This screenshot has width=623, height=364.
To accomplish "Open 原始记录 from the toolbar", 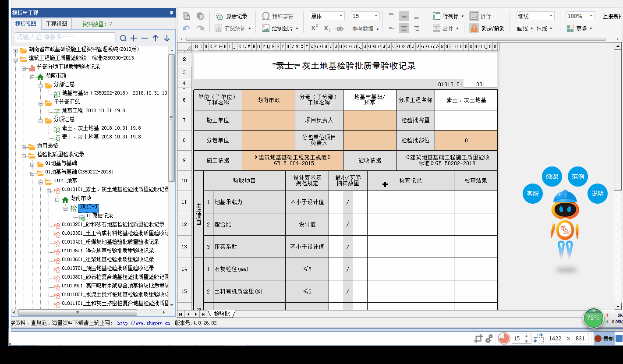I will (x=231, y=16).
